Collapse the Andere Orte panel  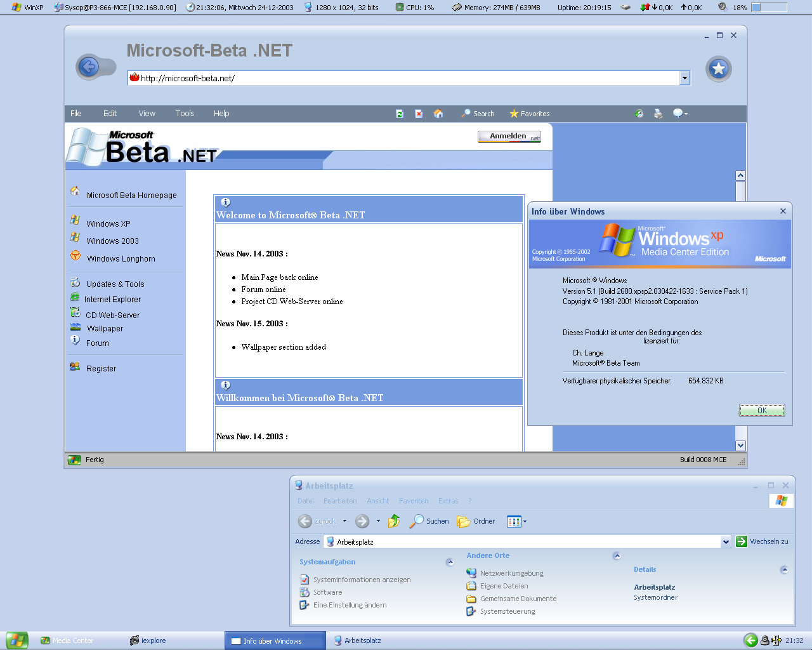point(617,556)
